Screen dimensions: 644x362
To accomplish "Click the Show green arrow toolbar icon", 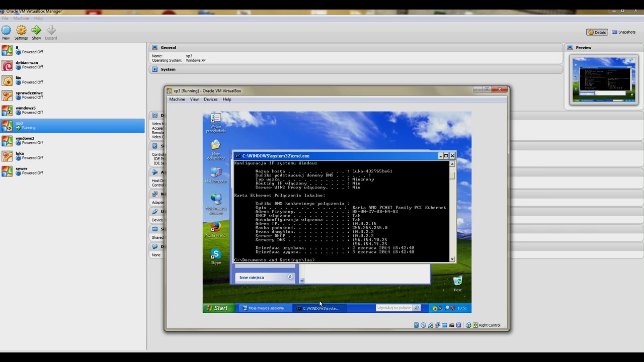I will pos(36,30).
